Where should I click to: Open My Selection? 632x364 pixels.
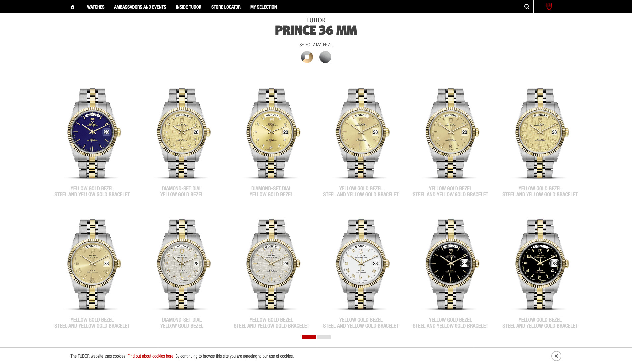(263, 7)
